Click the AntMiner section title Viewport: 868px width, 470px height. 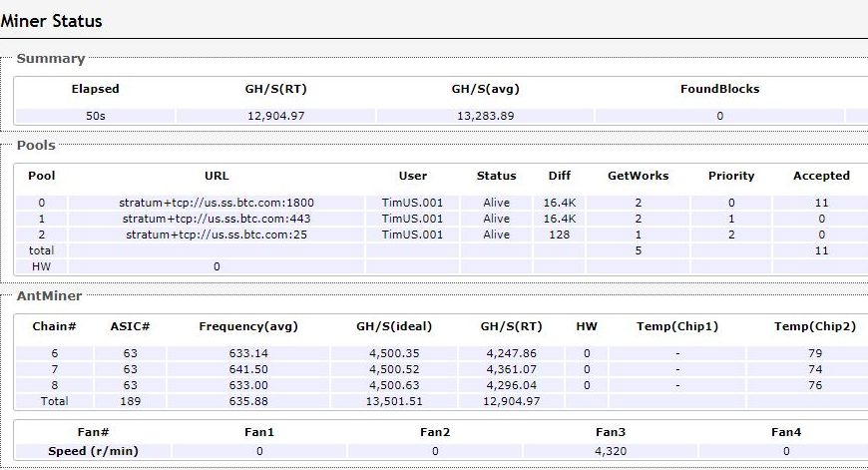pos(49,295)
